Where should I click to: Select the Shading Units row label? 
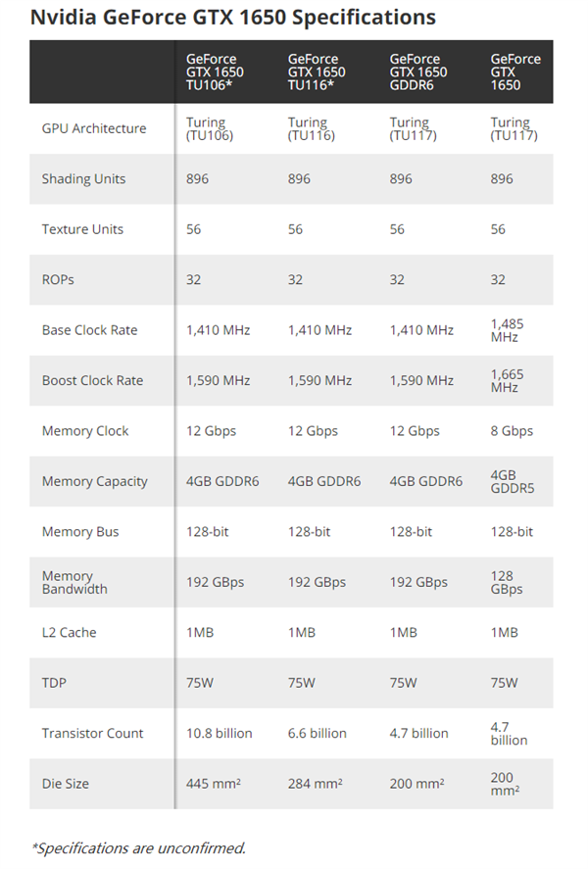click(83, 179)
